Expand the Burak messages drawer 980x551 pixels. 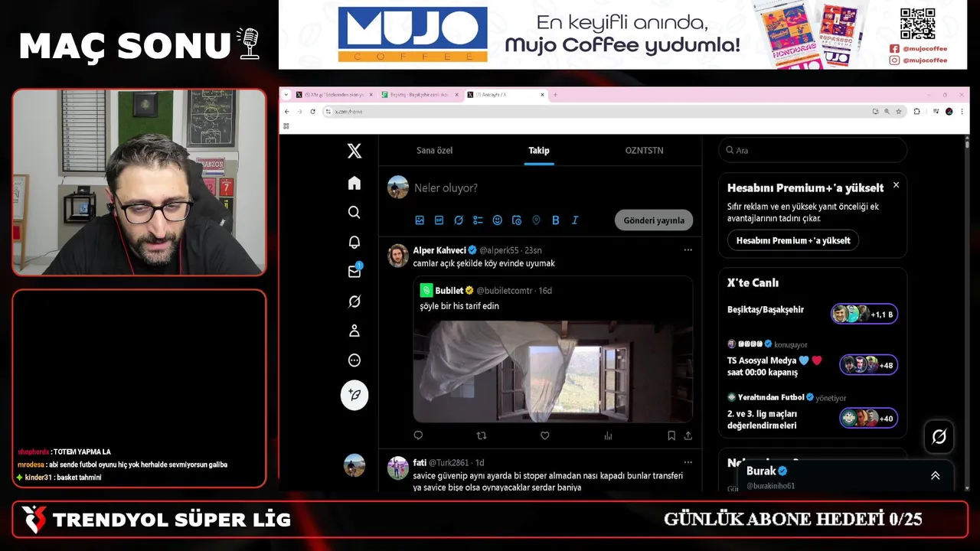935,476
